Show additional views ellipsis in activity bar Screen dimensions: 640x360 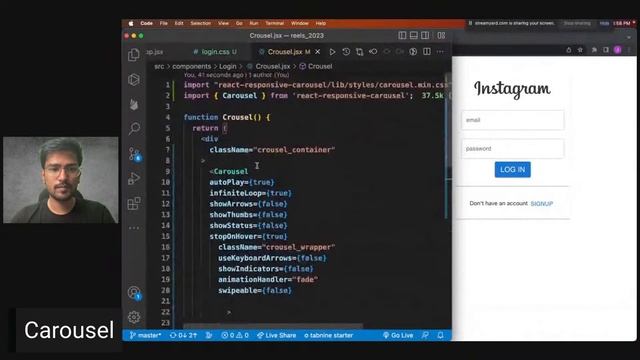[134, 228]
